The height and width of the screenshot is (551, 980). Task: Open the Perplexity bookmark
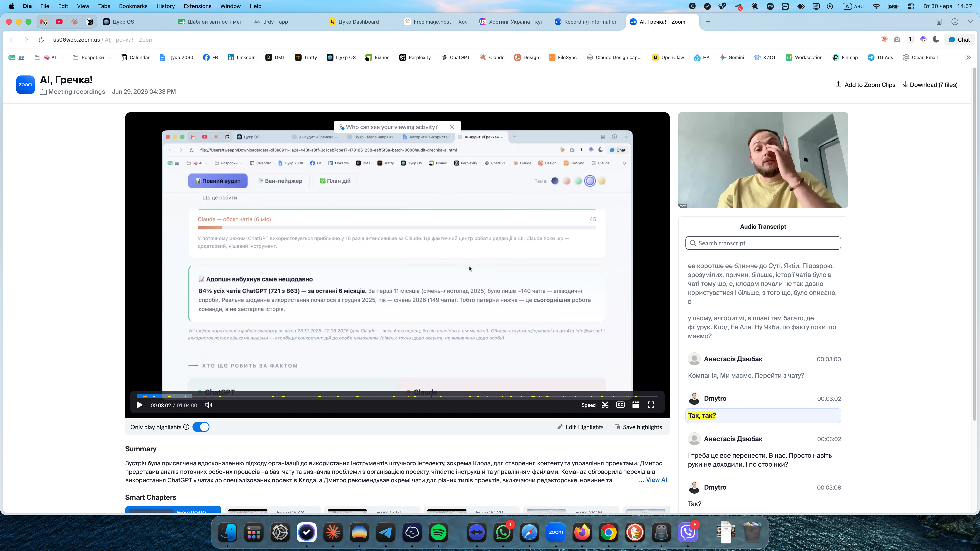(x=415, y=57)
